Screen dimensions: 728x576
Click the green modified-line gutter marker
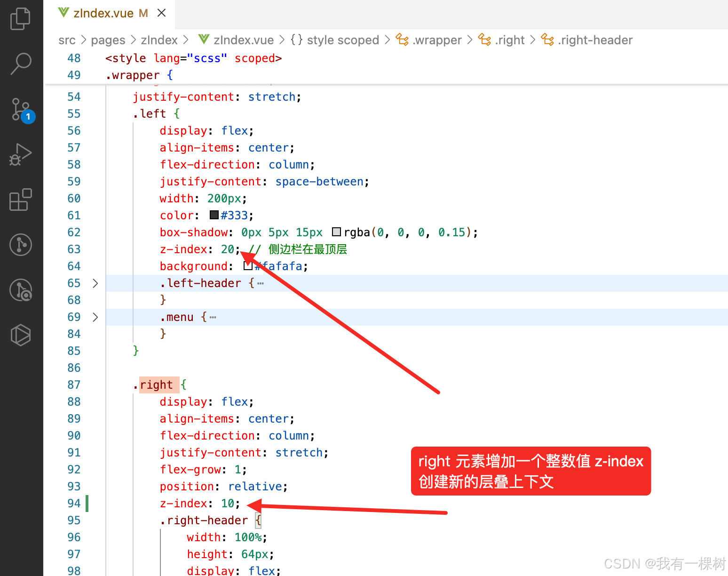87,504
